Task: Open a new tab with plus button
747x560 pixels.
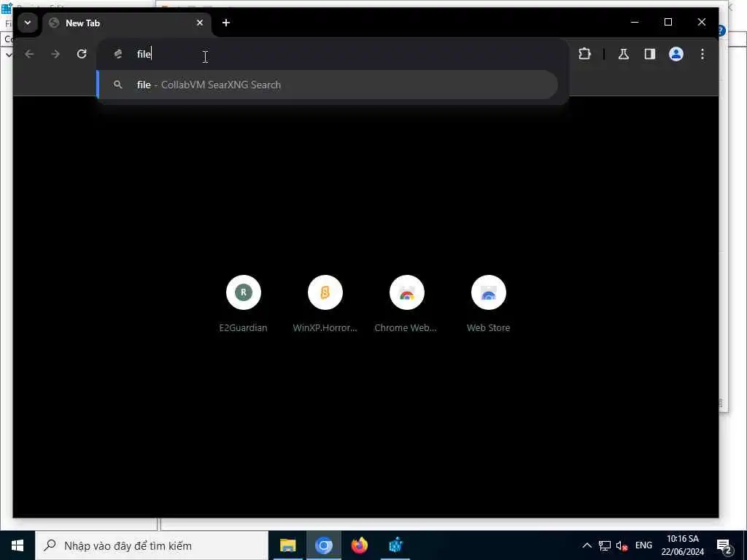Action: coord(226,23)
